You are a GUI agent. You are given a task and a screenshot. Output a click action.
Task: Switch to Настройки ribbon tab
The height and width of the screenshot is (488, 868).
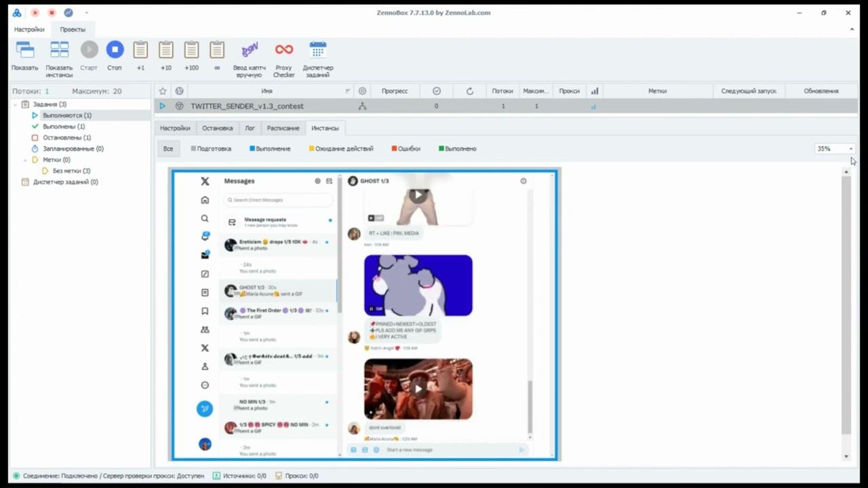tap(29, 29)
